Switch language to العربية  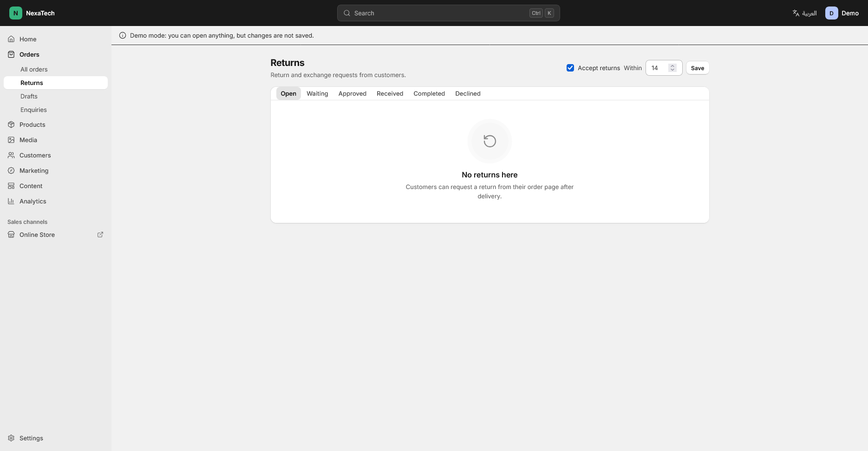(804, 13)
